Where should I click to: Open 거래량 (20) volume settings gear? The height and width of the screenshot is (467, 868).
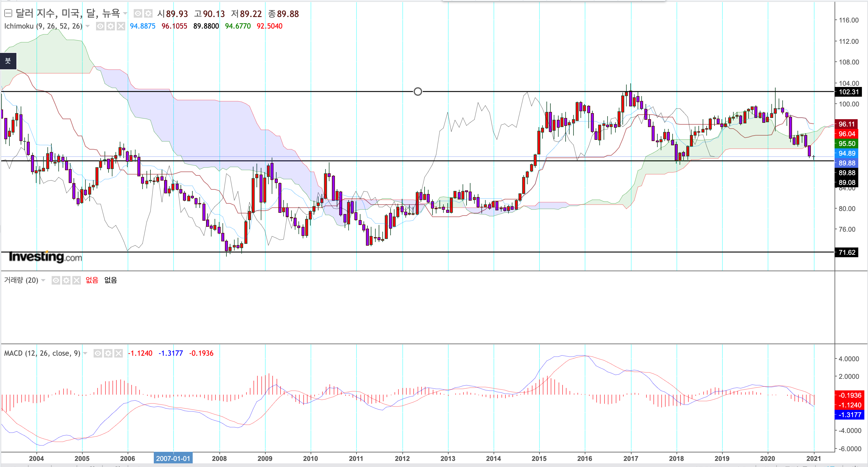[x=66, y=280]
